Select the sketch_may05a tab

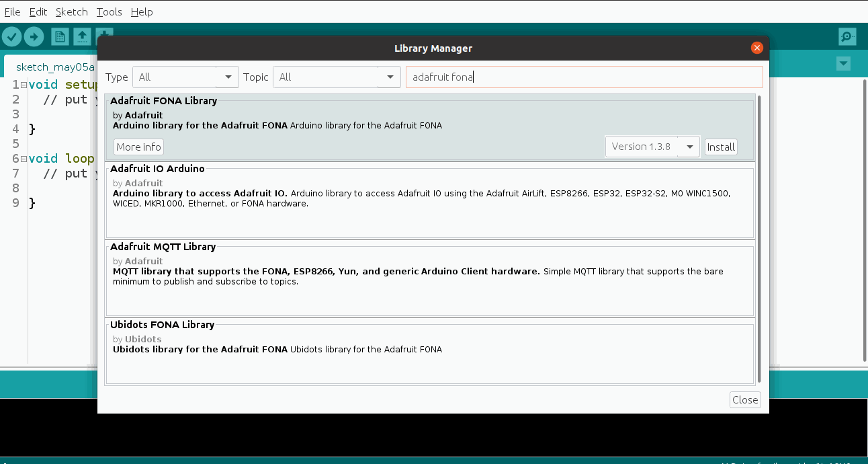click(x=54, y=67)
